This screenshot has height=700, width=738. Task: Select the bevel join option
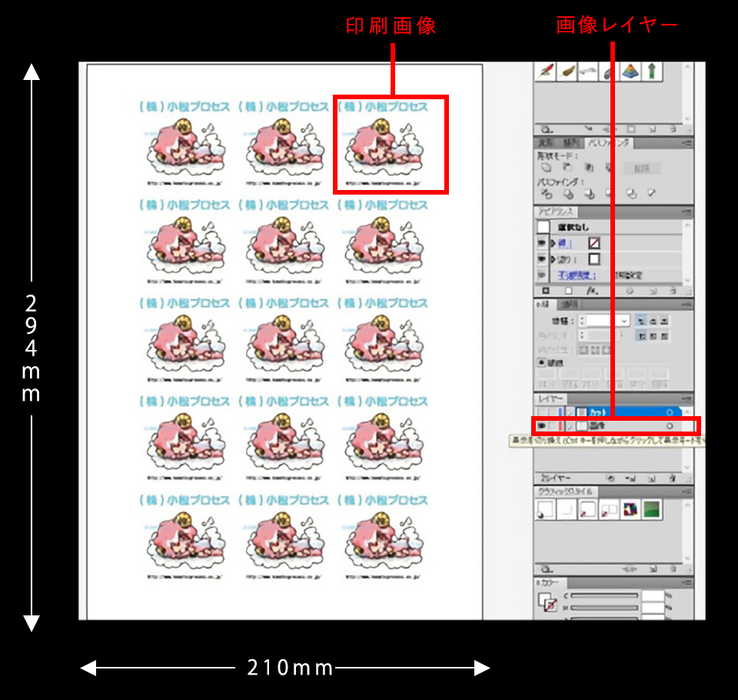pyautogui.click(x=664, y=336)
